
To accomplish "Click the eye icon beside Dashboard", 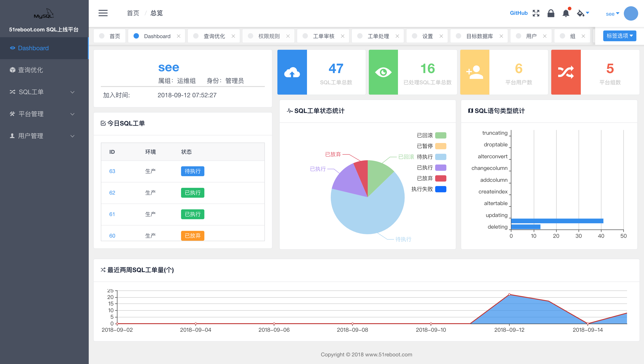I will pos(13,48).
